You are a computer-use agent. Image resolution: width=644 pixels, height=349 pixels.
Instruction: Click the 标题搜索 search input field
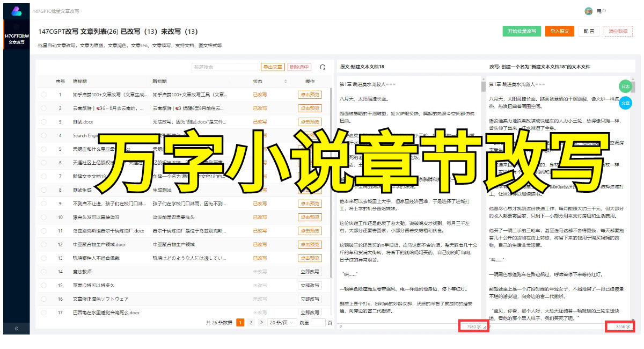[225, 67]
